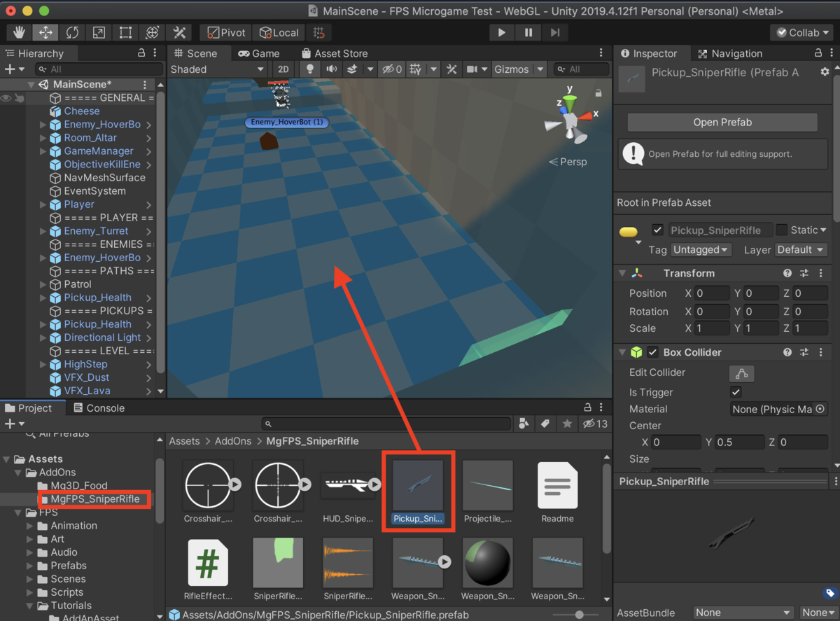Expand Player object in Hierarchy
The height and width of the screenshot is (621, 840).
click(x=43, y=204)
